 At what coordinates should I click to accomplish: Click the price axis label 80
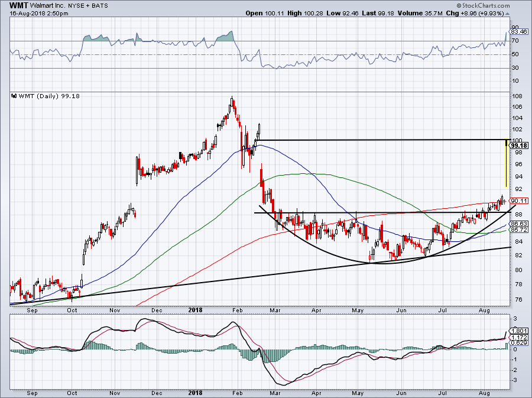518,270
